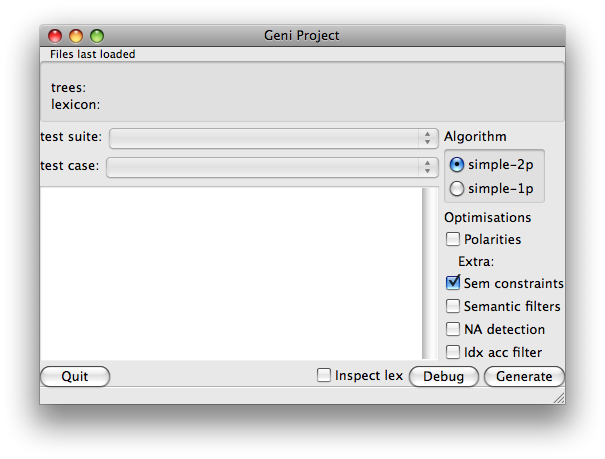The width and height of the screenshot is (605, 459).
Task: Click the test case dropdown stepper arrows
Action: pos(428,167)
